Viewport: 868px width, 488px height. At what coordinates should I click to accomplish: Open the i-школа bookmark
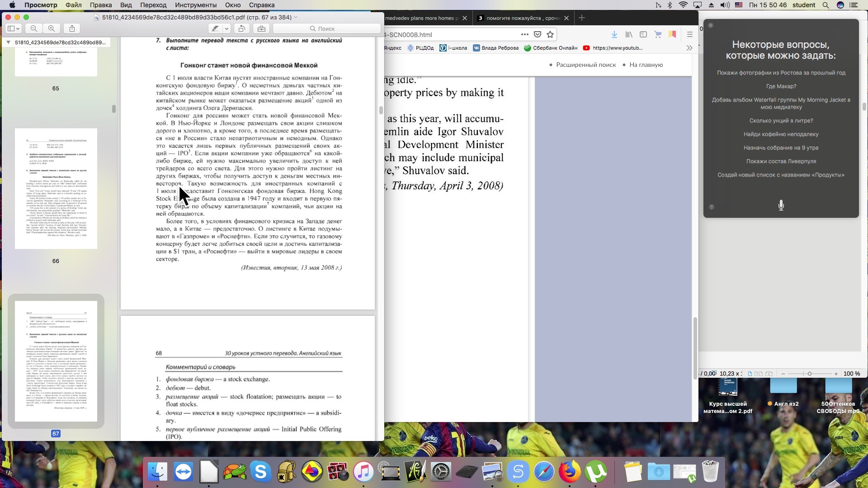coord(453,48)
